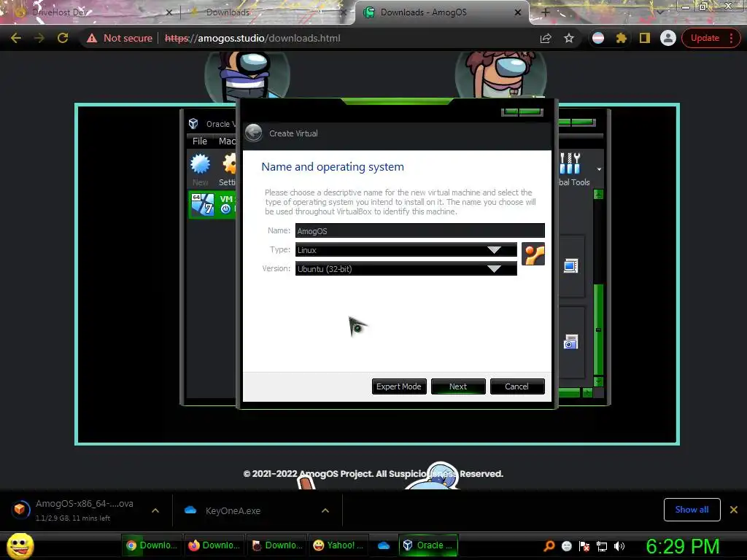The image size is (747, 560).
Task: Click the volume speaker tray icon
Action: [x=619, y=546]
